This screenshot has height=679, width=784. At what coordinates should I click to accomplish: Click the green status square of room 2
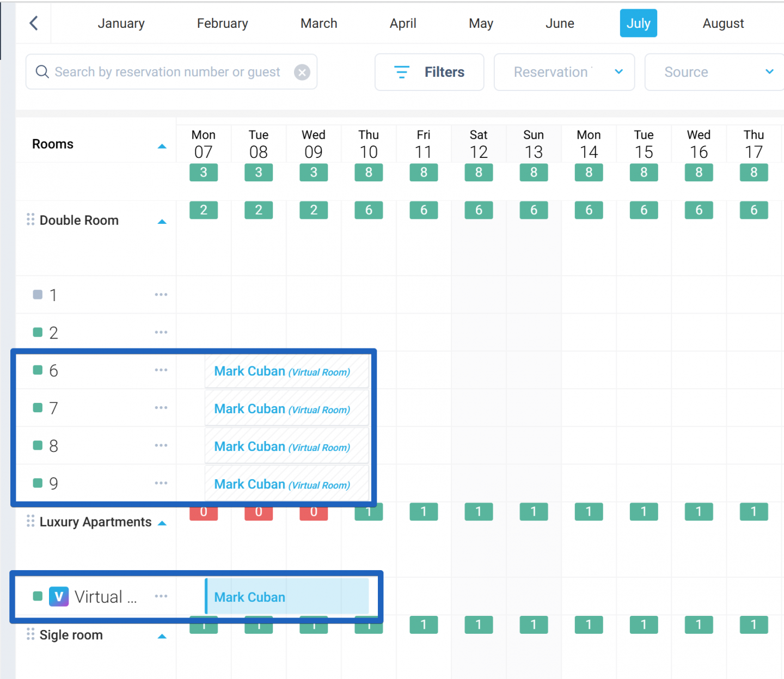pyautogui.click(x=38, y=332)
